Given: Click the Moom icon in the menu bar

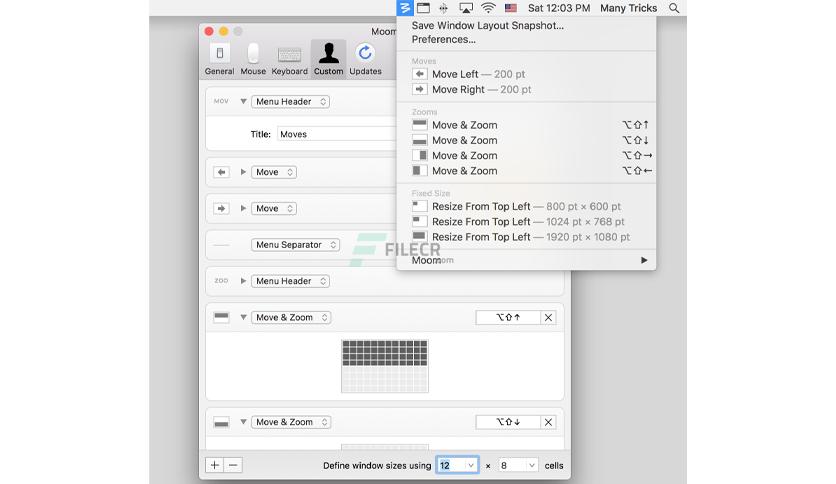Looking at the screenshot, I should click(405, 8).
